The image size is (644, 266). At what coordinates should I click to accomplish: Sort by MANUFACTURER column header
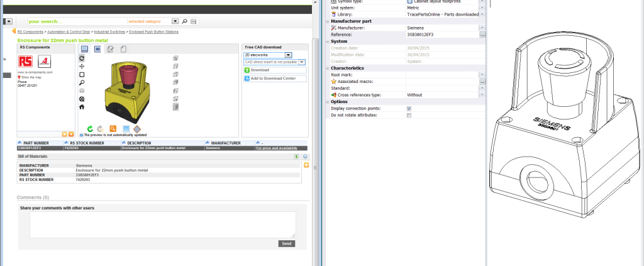[226, 143]
